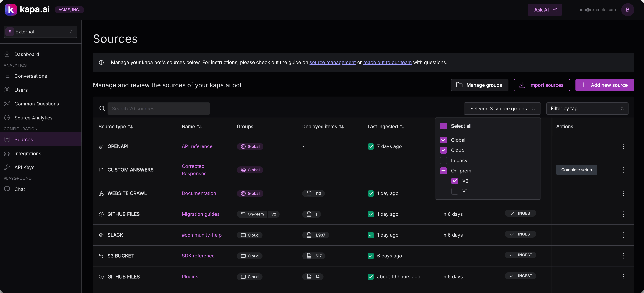Open the Migration guides source link
The width and height of the screenshot is (644, 293).
(200, 214)
